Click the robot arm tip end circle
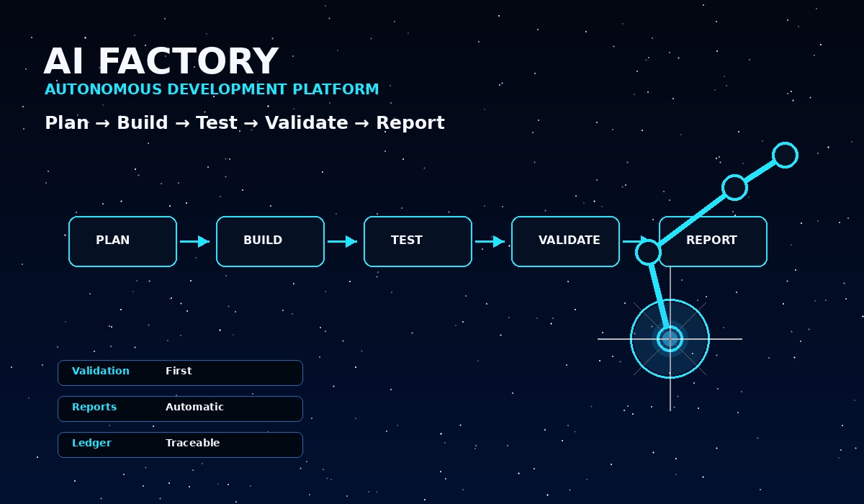This screenshot has width=864, height=504. pyautogui.click(x=785, y=155)
